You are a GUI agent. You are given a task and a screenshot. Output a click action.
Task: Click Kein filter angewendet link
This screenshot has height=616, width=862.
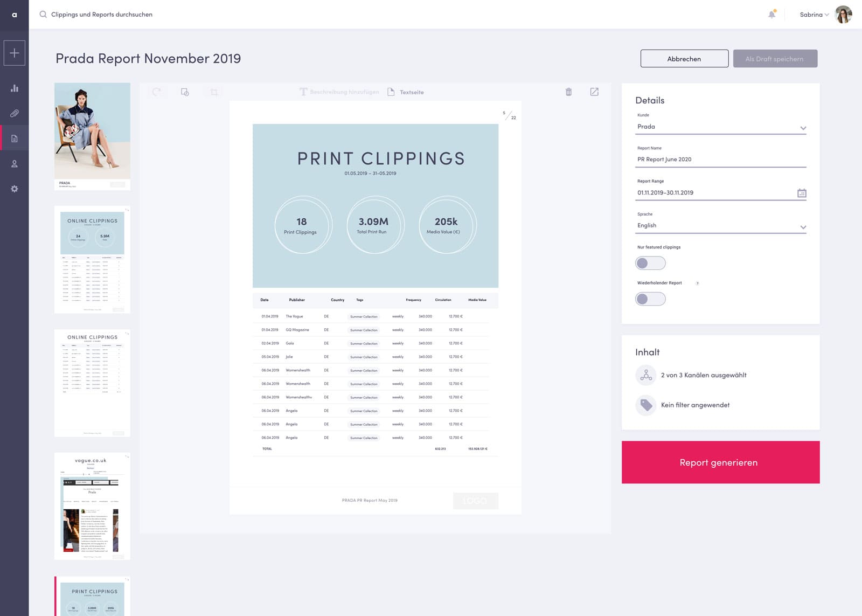click(695, 405)
